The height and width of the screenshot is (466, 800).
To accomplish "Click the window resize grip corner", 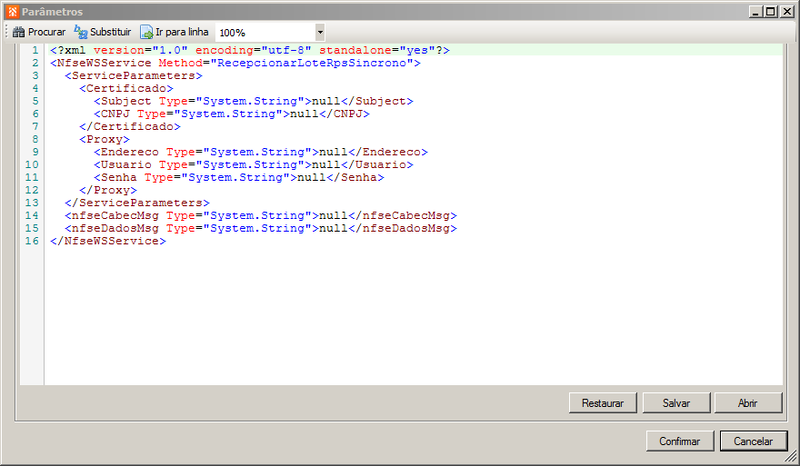I will click(791, 456).
